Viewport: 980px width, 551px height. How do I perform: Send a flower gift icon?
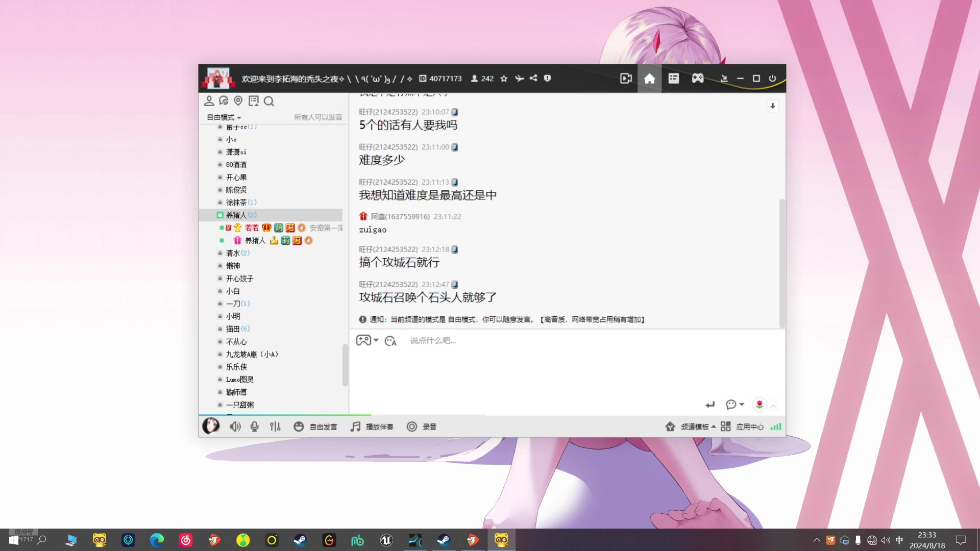tap(759, 404)
